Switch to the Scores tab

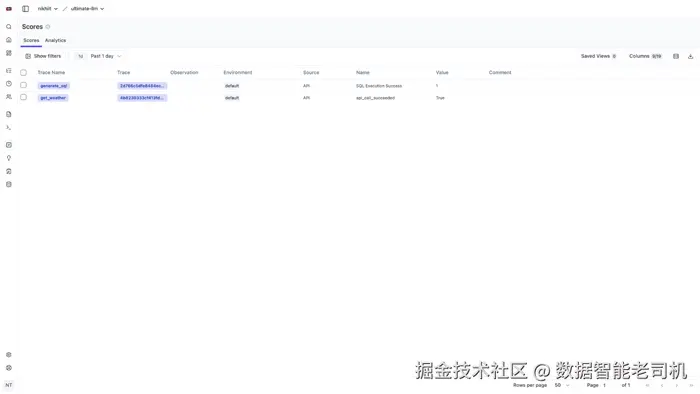[31, 40]
